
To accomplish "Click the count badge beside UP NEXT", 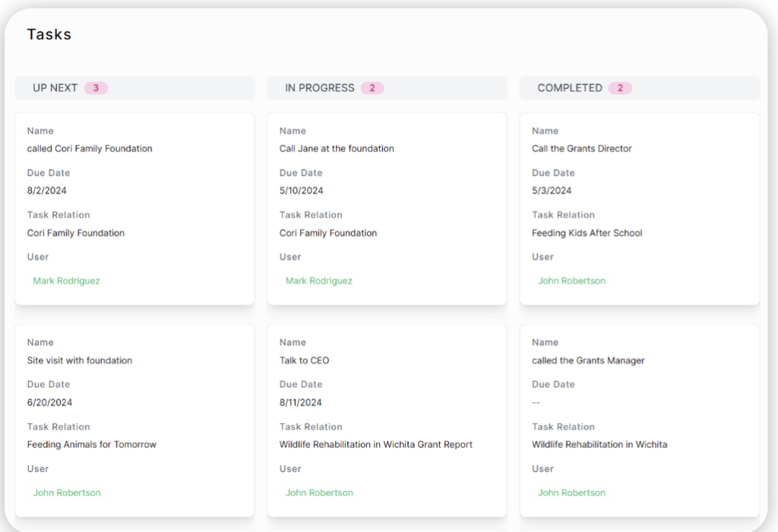I will pos(96,88).
